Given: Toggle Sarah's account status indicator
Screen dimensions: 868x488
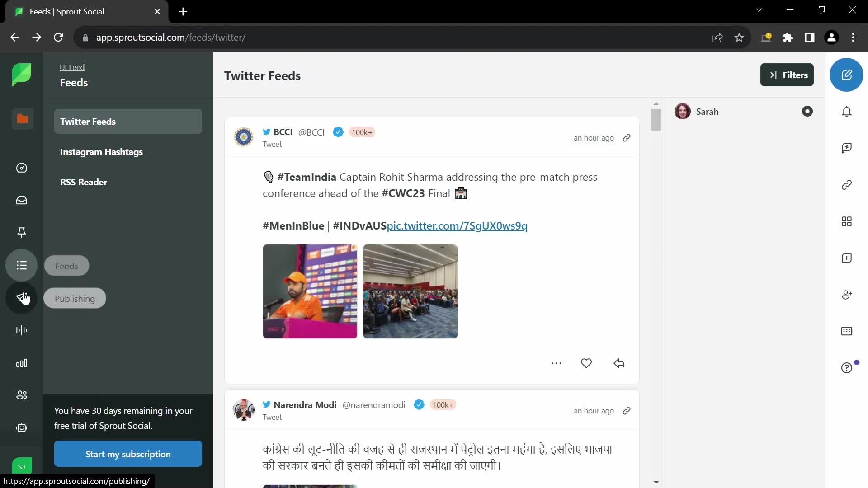Looking at the screenshot, I should 807,111.
